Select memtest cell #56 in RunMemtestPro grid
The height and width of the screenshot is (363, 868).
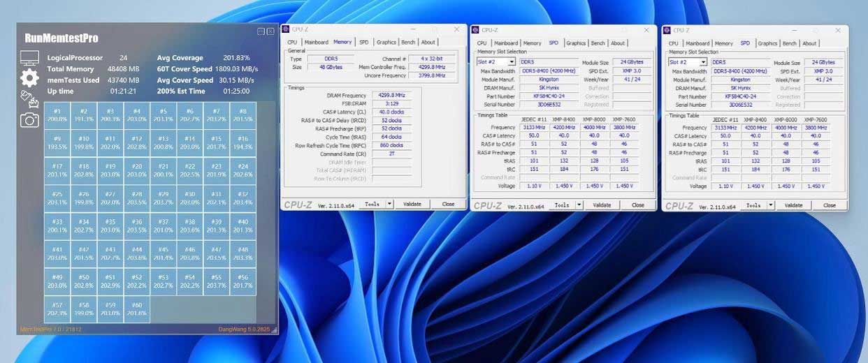coord(243,281)
